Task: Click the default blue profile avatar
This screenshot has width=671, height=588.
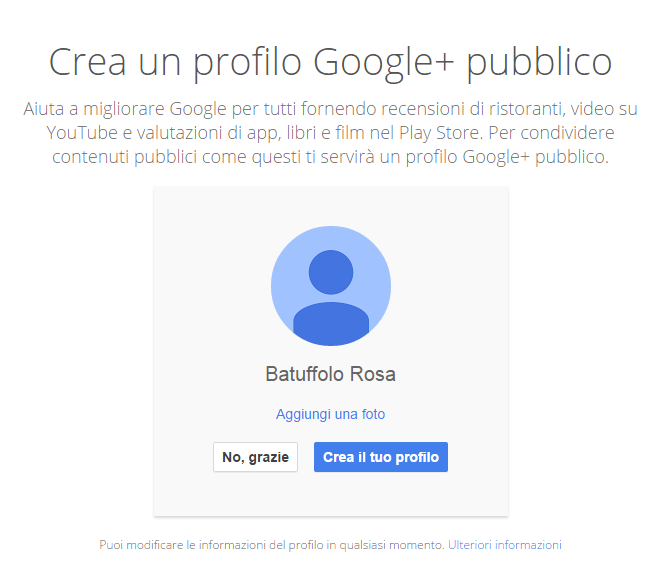Action: pyautogui.click(x=331, y=285)
